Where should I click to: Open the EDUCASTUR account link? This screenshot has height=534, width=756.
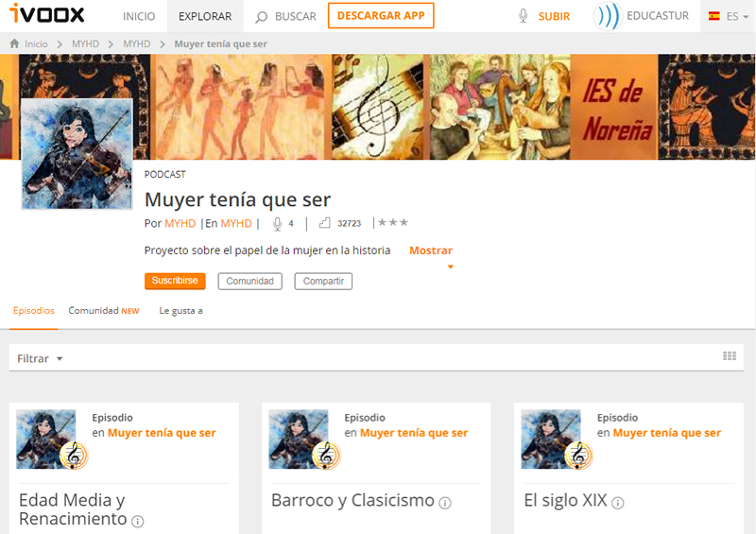coord(658,16)
